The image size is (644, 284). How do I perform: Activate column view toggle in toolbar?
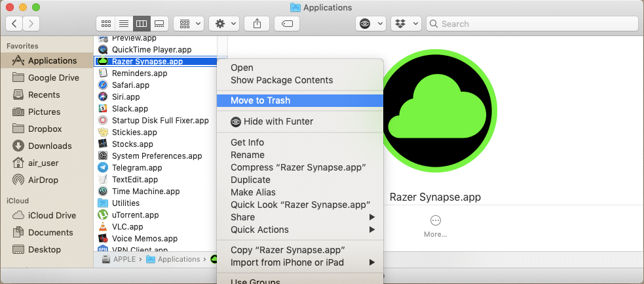click(x=142, y=24)
